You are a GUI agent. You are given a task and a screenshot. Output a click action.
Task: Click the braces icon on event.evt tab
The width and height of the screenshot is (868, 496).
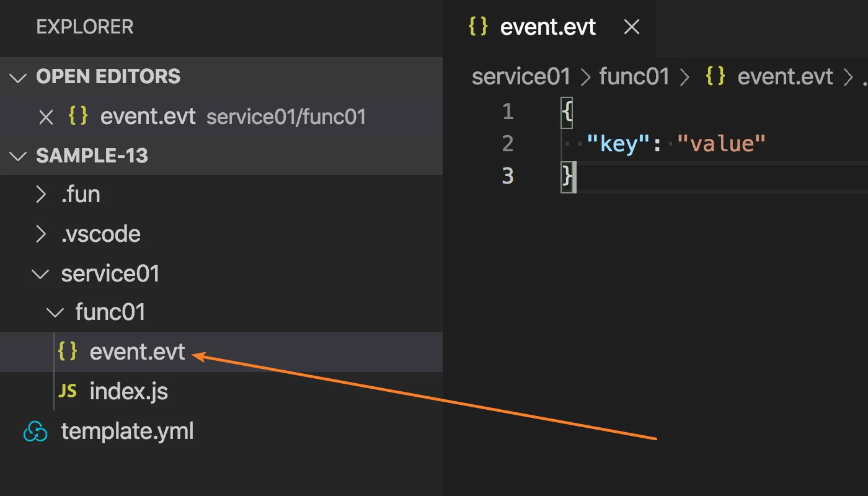[478, 27]
